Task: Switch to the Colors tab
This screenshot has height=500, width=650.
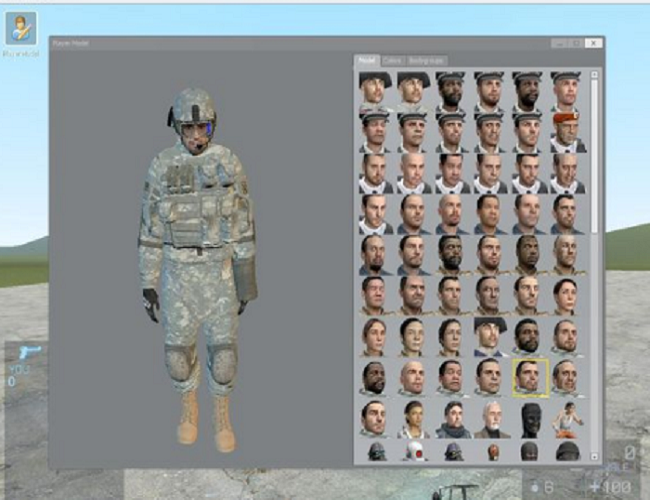Action: pyautogui.click(x=392, y=61)
